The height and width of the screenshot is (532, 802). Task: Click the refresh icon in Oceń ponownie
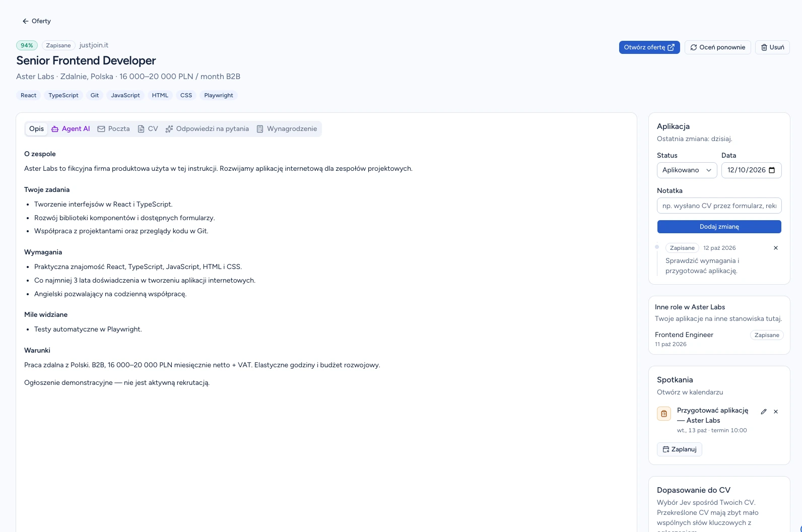click(694, 47)
